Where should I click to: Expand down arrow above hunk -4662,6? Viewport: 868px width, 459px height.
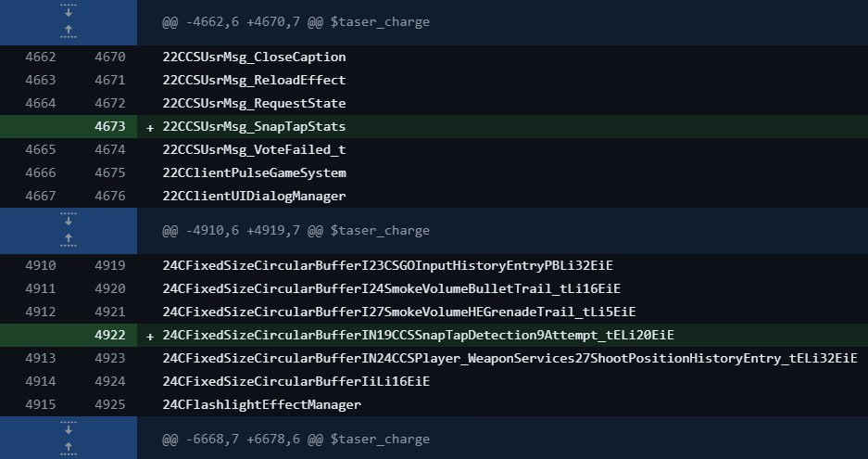pyautogui.click(x=69, y=10)
